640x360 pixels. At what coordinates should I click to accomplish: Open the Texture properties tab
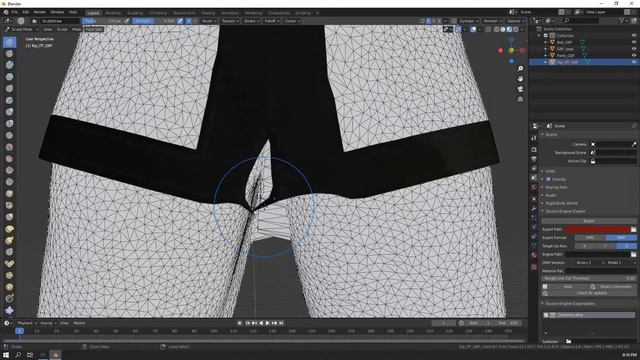(x=534, y=267)
